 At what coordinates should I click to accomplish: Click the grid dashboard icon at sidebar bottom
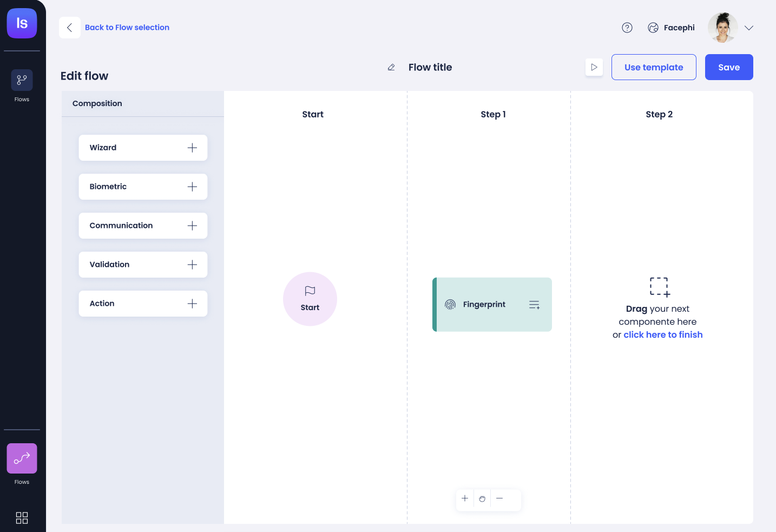22,517
